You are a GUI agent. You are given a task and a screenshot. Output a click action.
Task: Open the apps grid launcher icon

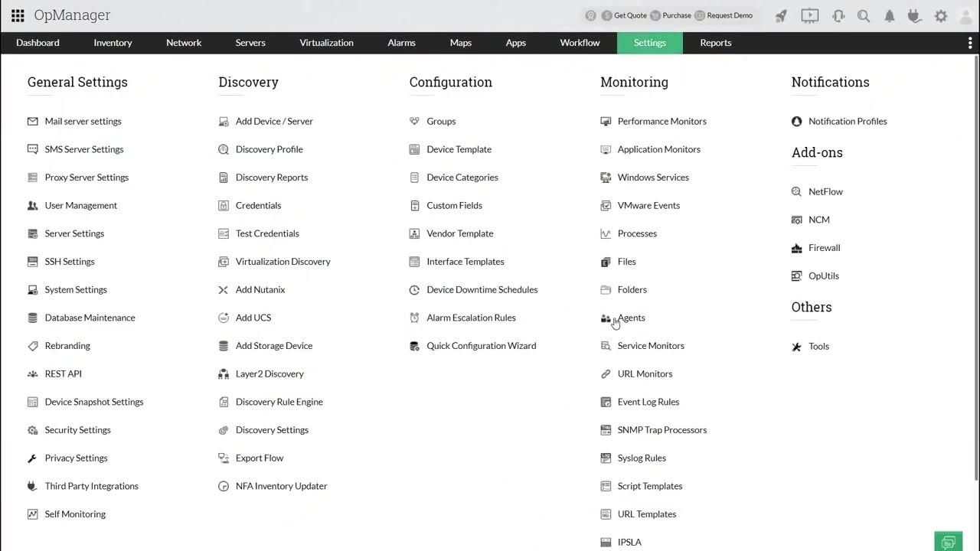18,15
